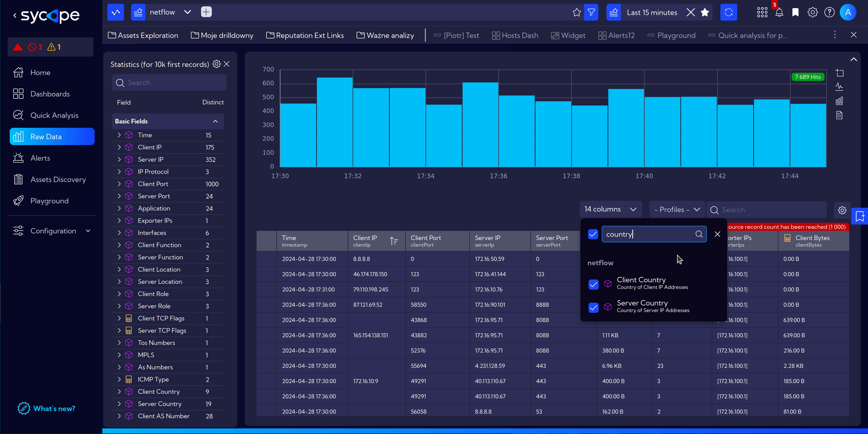Click the Client IP column sort icon

394,241
